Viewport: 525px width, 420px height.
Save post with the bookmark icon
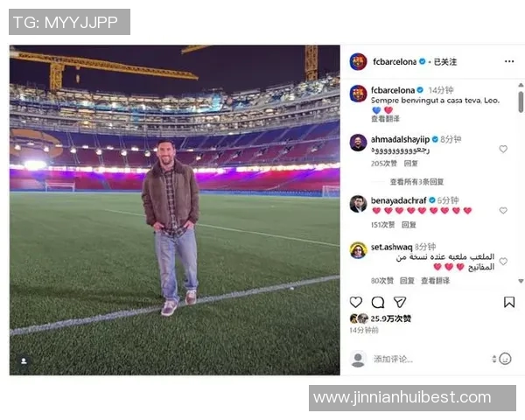(509, 302)
